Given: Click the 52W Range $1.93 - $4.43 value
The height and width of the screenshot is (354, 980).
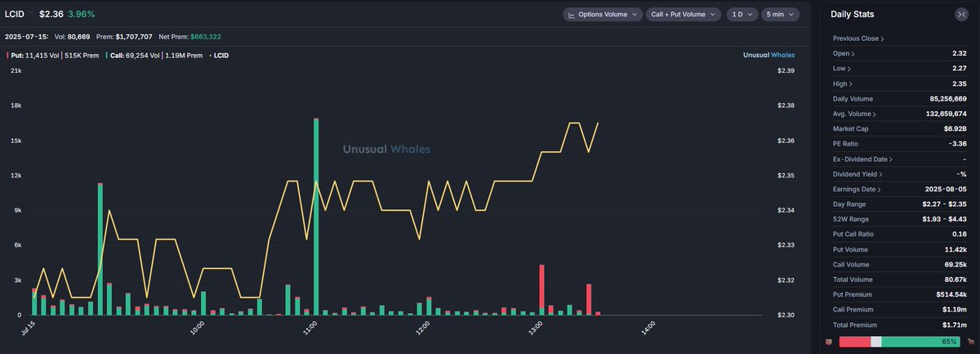Looking at the screenshot, I should click(946, 219).
